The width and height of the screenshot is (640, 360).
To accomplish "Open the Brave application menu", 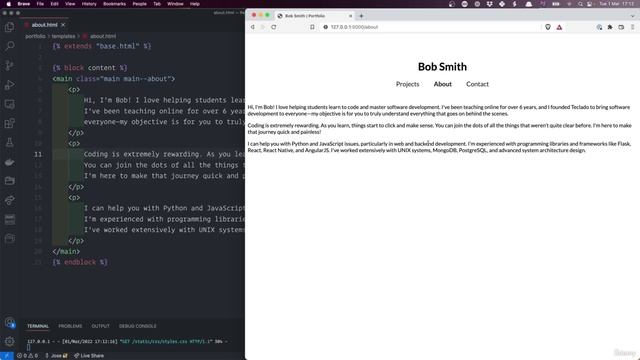I will click(x=24, y=4).
